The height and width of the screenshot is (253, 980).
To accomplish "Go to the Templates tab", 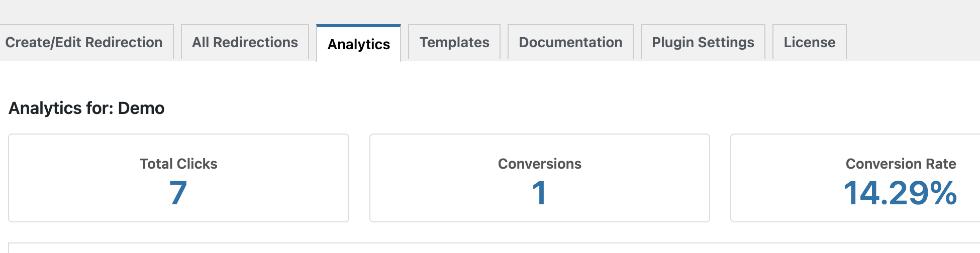I will (454, 43).
